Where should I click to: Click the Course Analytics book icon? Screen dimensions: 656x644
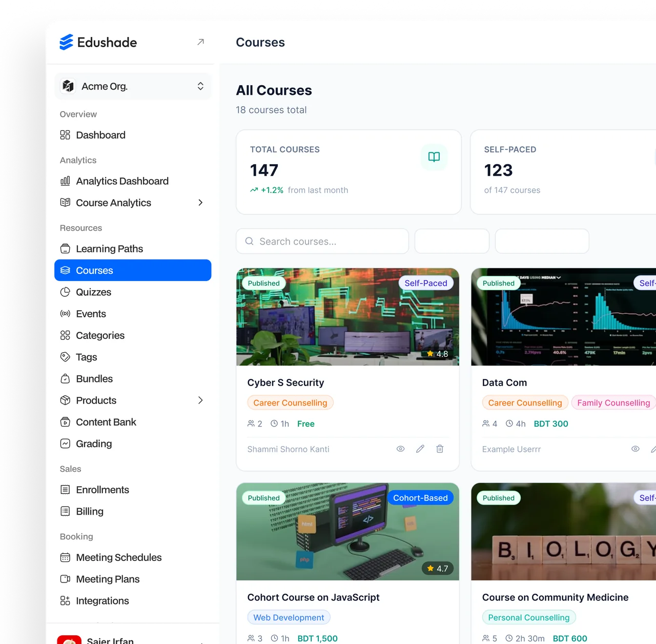pyautogui.click(x=65, y=203)
